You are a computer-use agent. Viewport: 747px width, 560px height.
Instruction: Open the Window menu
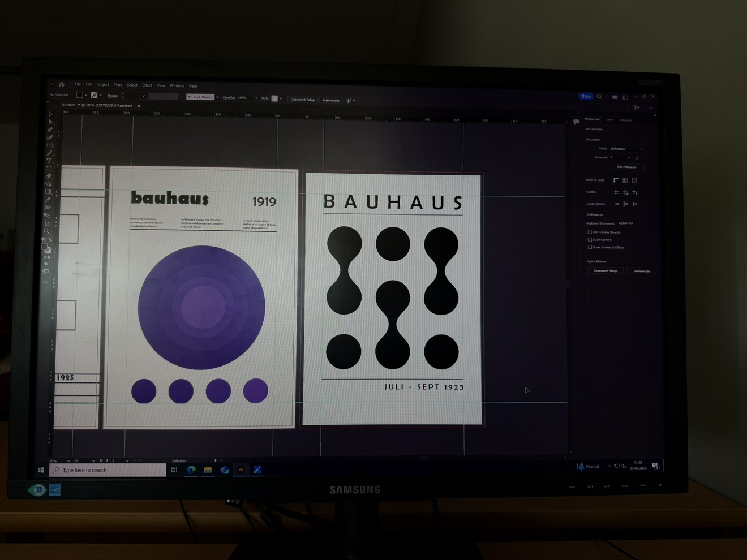click(177, 86)
